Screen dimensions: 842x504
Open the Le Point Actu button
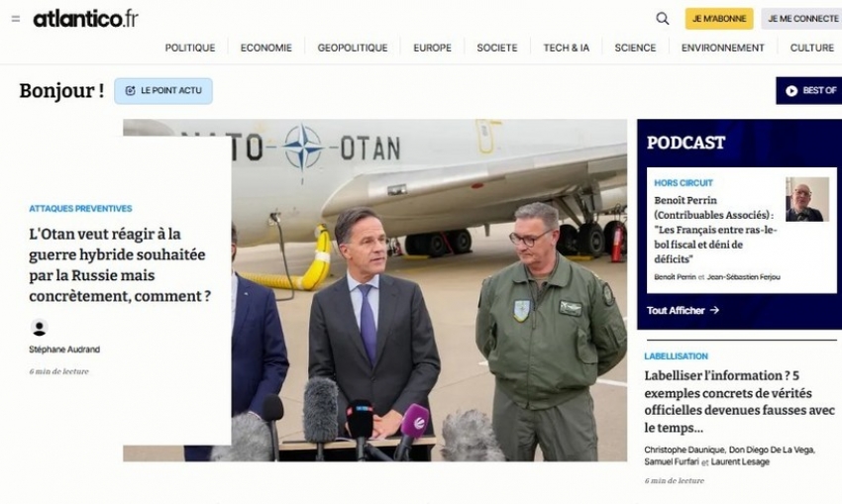point(163,91)
